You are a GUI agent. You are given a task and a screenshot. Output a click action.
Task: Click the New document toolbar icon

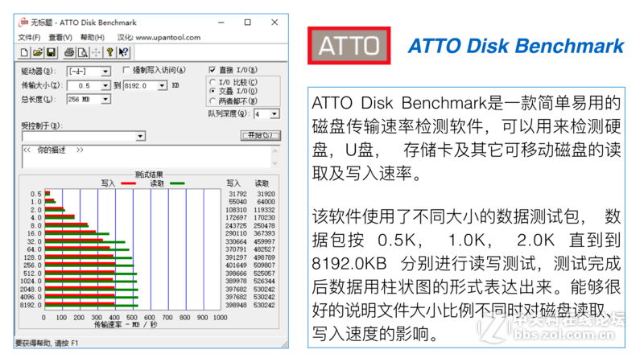pos(24,52)
